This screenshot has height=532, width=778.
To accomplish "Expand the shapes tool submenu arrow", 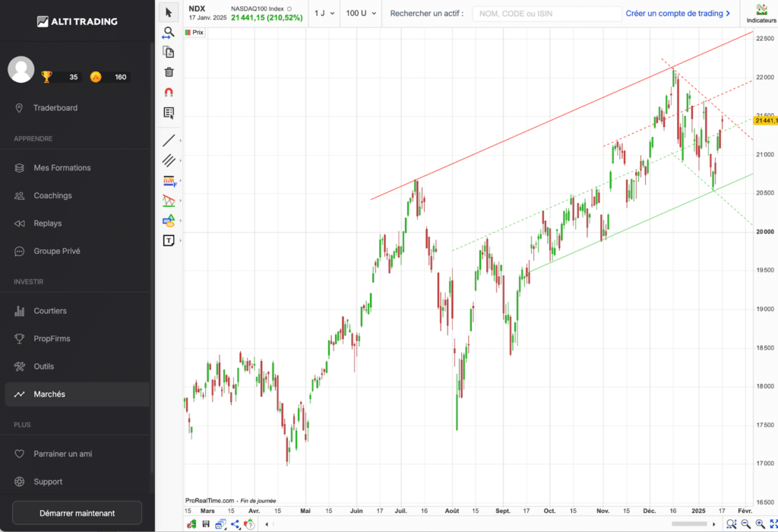I will (x=180, y=220).
